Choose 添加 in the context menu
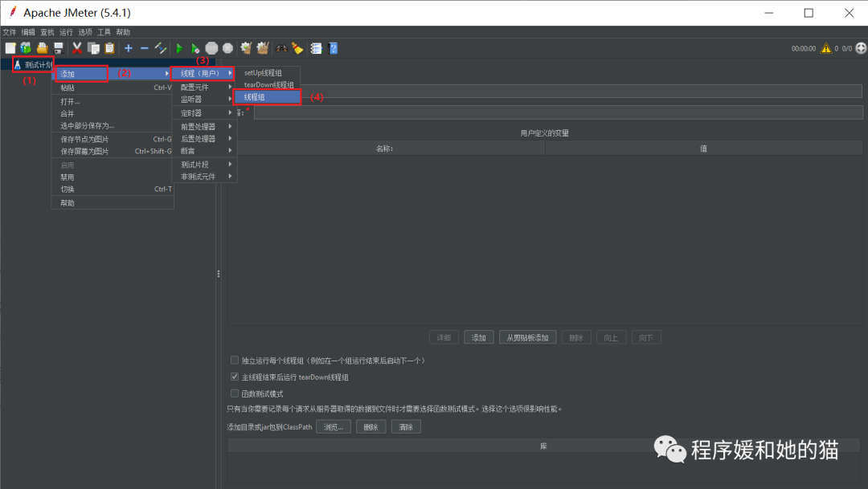Screen dimensions: 868x489 113,74
